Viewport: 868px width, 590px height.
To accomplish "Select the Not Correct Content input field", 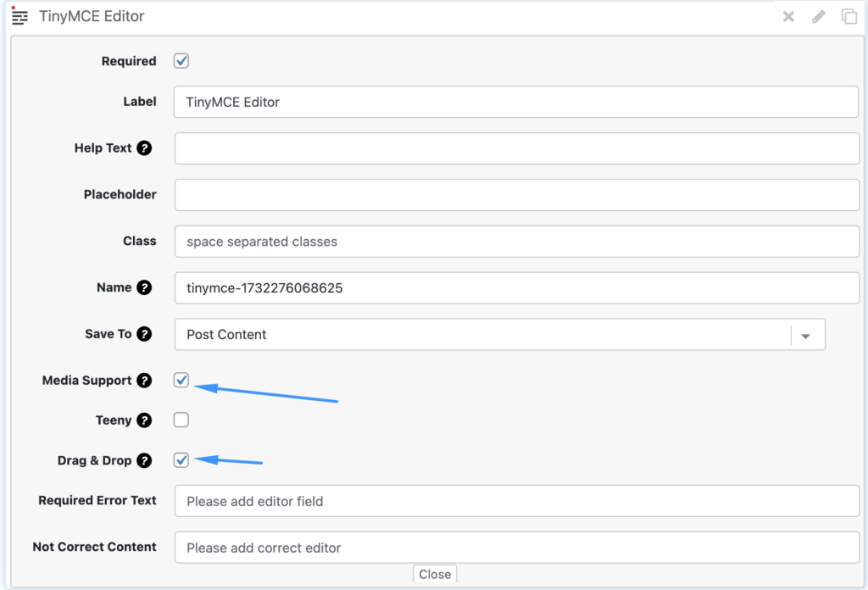I will [516, 548].
